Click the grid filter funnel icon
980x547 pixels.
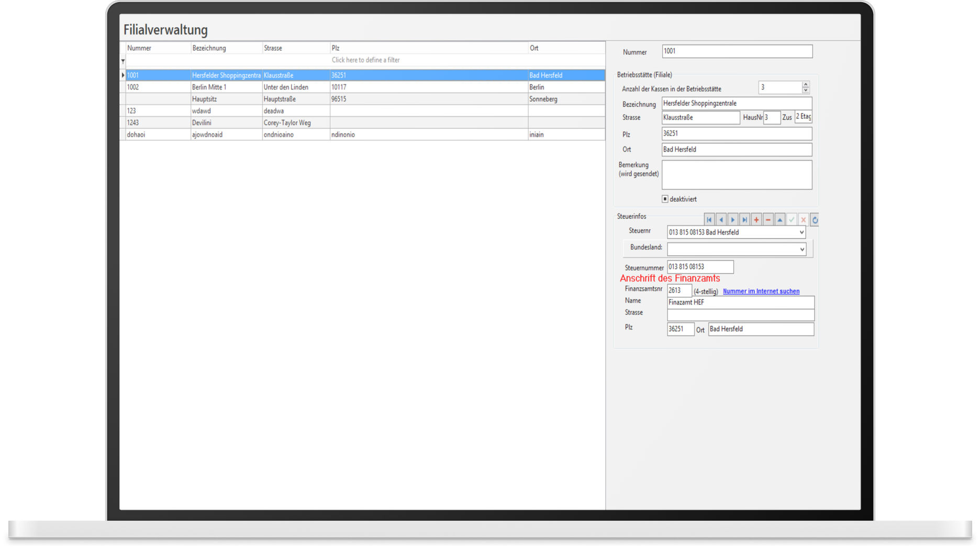[123, 61]
